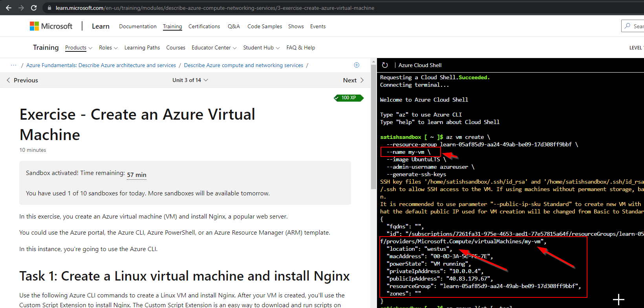
Task: Open the Shows navigation item
Action: [296, 26]
